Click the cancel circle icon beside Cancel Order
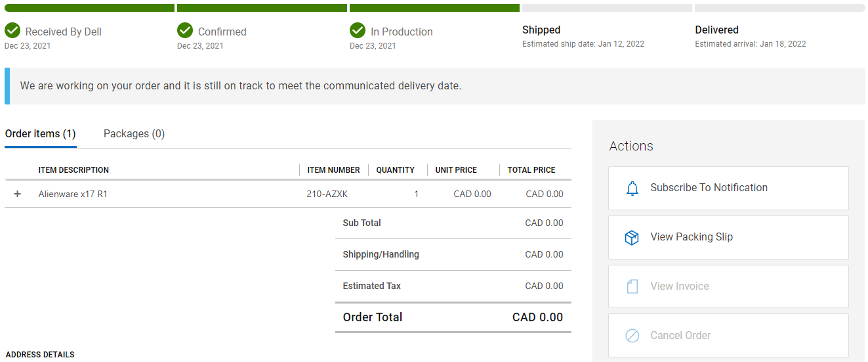This screenshot has width=868, height=362. click(632, 336)
